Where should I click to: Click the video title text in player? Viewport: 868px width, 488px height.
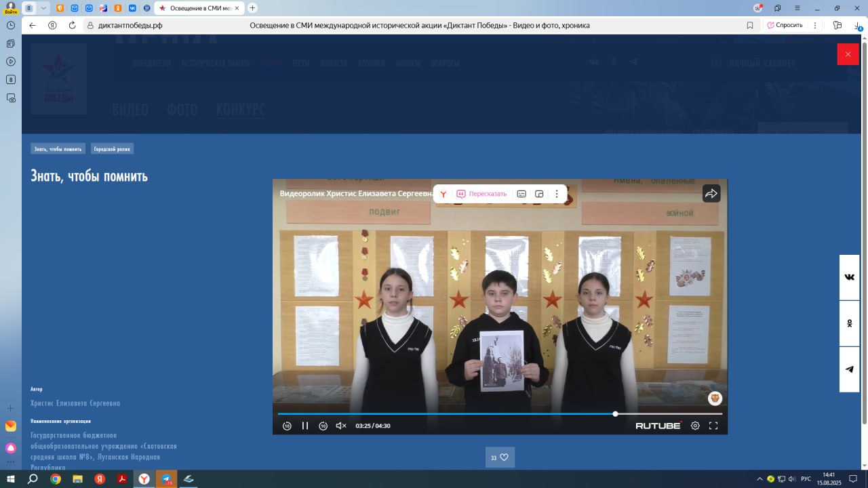[x=356, y=193]
